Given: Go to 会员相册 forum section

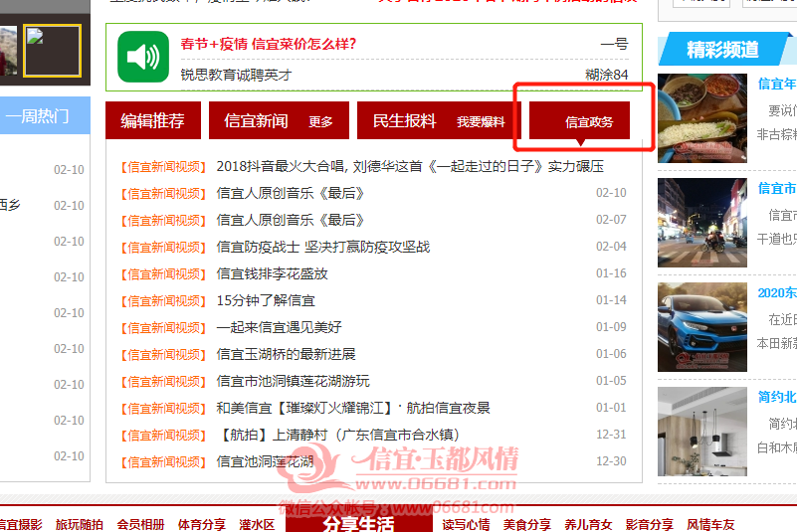Looking at the screenshot, I should 141,524.
